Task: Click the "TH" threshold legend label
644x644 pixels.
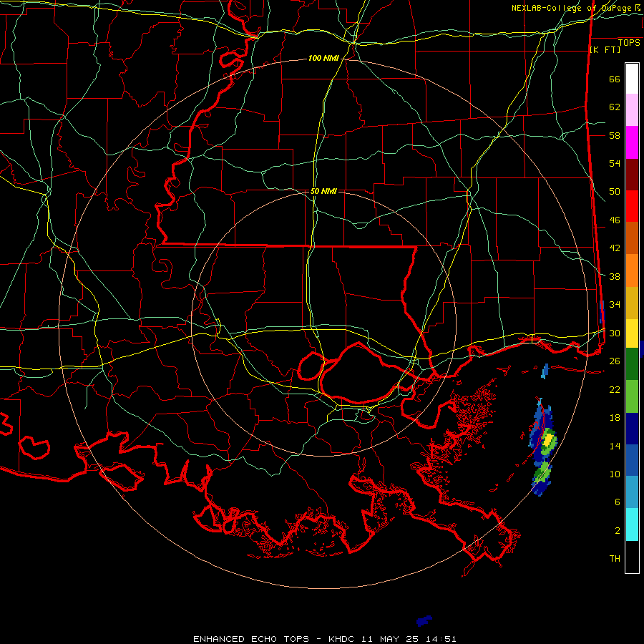Action: [x=615, y=558]
